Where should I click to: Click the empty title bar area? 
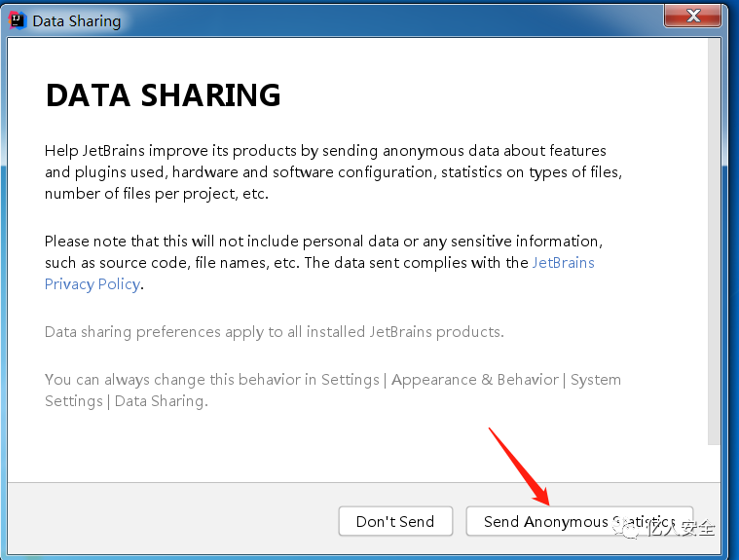pyautogui.click(x=389, y=19)
